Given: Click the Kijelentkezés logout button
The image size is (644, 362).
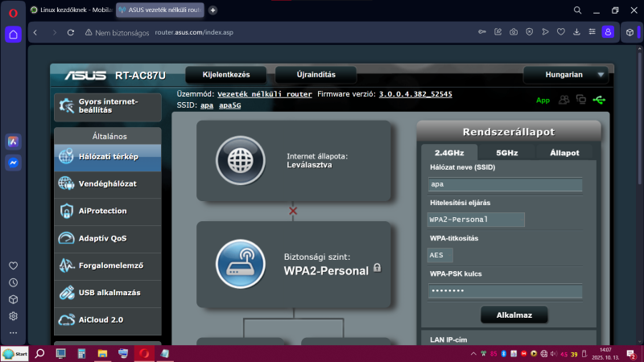Looking at the screenshot, I should 226,75.
